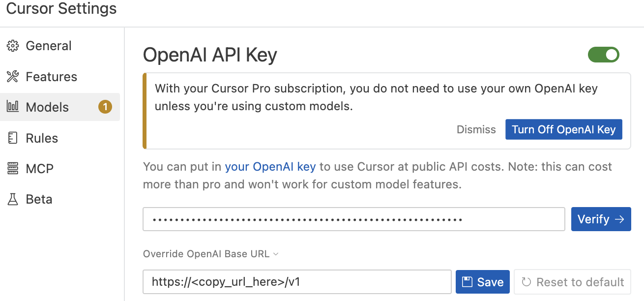Viewport: 644px width, 301px height.
Task: Dismiss the Cursor Pro subscription notice
Action: 476,130
